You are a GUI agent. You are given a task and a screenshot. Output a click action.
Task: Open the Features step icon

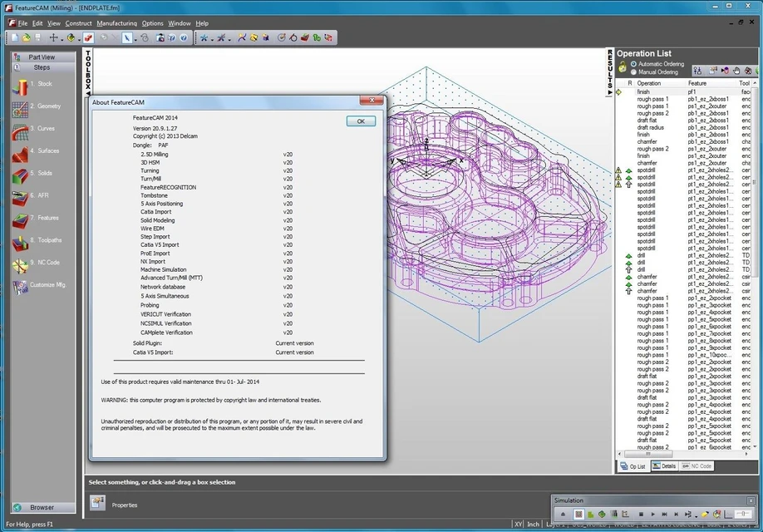pyautogui.click(x=20, y=221)
